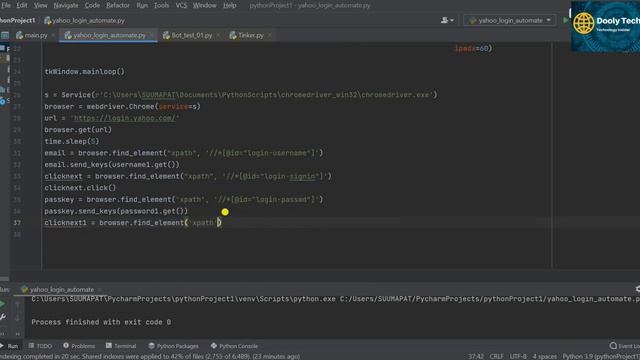Click the up arrow in Run panel
The height and width of the screenshot is (360, 640).
[x=17, y=304]
